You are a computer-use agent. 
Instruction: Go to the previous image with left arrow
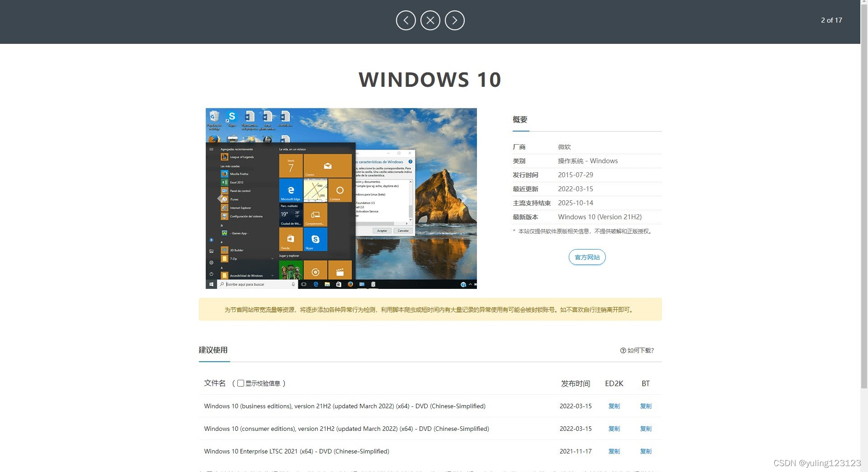(x=406, y=20)
